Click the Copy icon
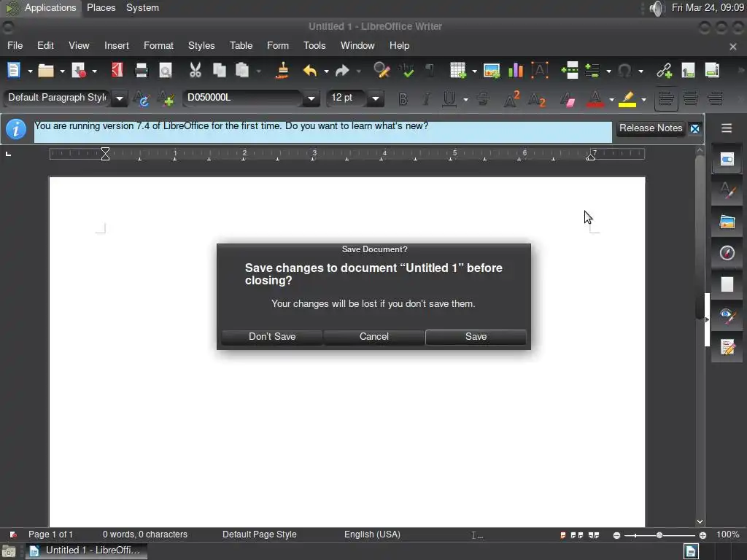This screenshot has width=747, height=560. click(x=219, y=71)
